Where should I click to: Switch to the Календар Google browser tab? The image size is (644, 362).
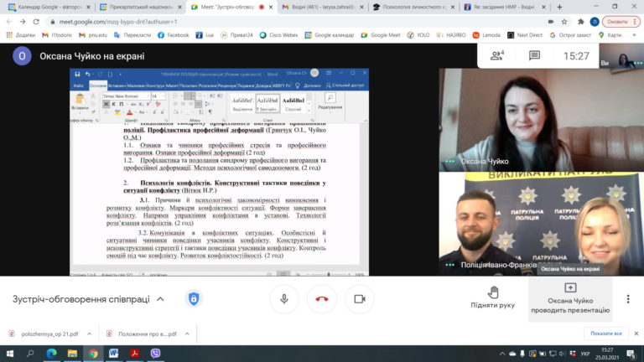48,7
